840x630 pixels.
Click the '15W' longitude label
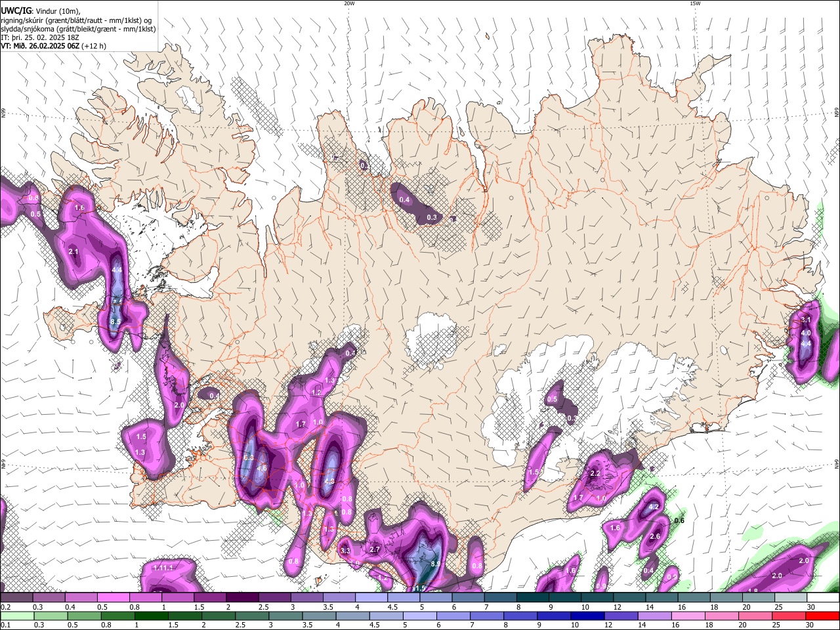(695, 3)
